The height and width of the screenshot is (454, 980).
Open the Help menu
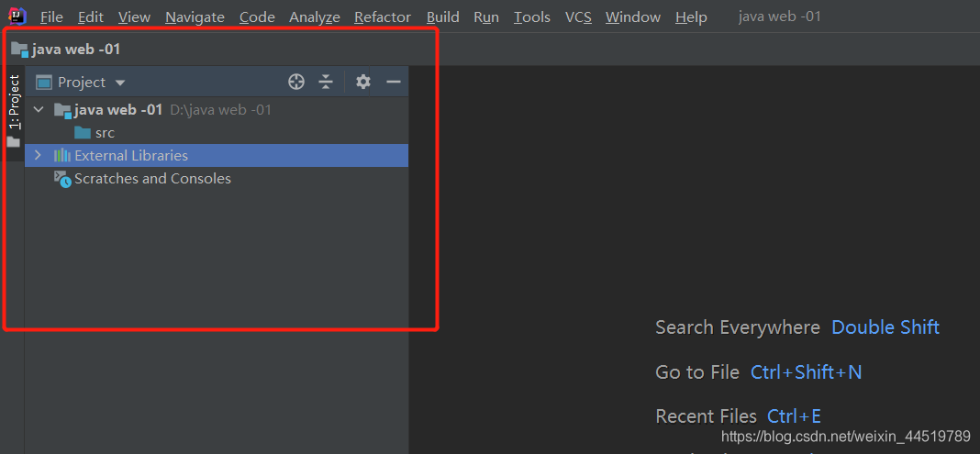click(x=691, y=17)
